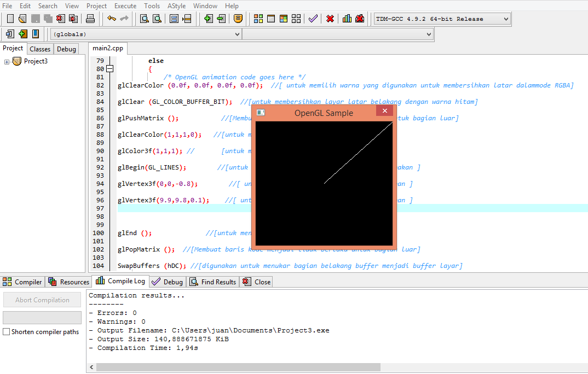Open the Execute menu
Image resolution: width=588 pixels, height=374 pixels.
coord(126,6)
